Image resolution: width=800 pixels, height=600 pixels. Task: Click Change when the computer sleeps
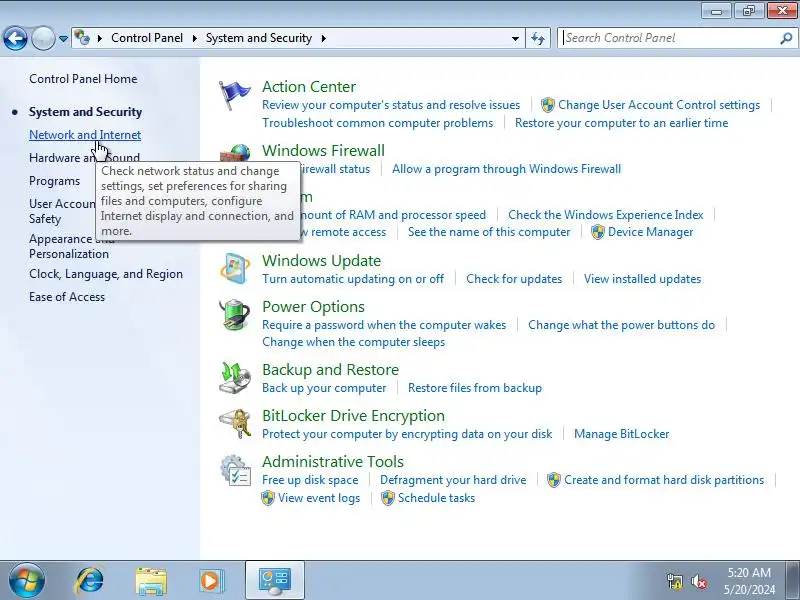(x=354, y=342)
